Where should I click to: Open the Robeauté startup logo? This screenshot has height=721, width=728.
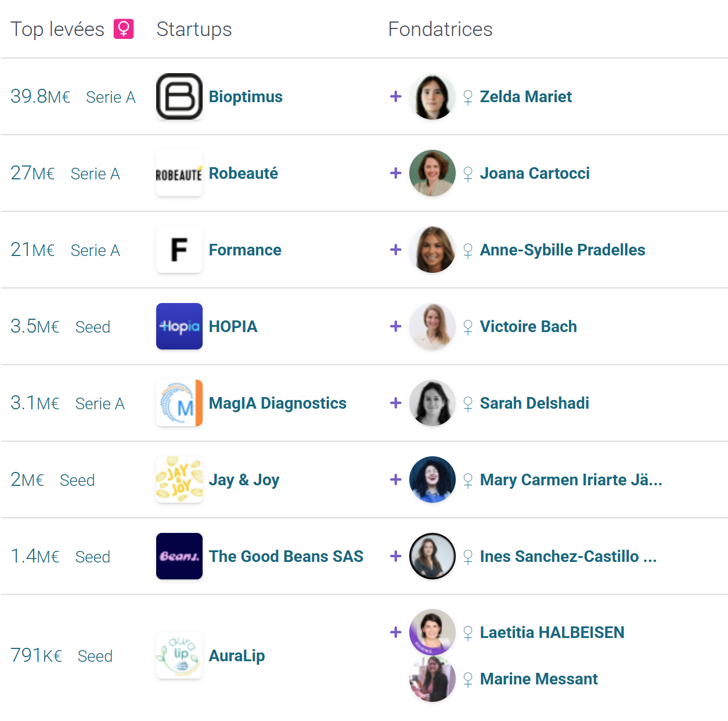(179, 173)
